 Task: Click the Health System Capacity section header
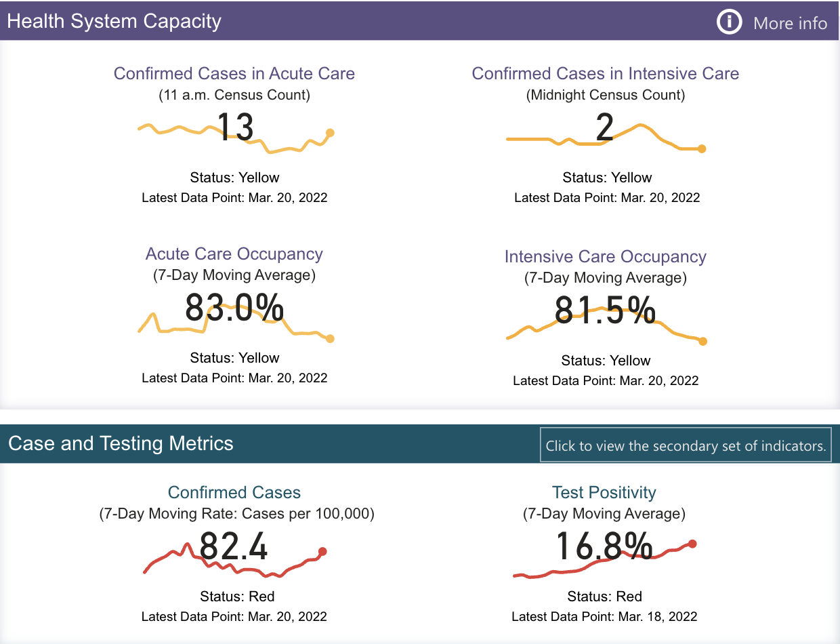pyautogui.click(x=114, y=21)
